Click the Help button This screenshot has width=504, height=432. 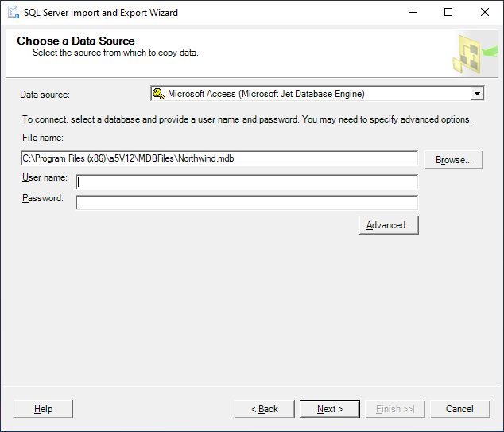[44, 409]
